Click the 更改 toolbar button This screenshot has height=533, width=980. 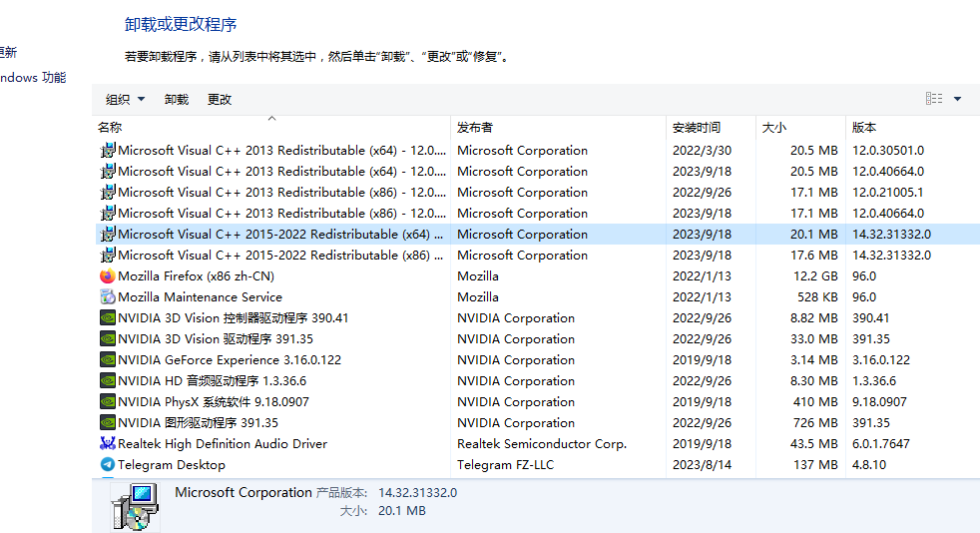coord(220,100)
